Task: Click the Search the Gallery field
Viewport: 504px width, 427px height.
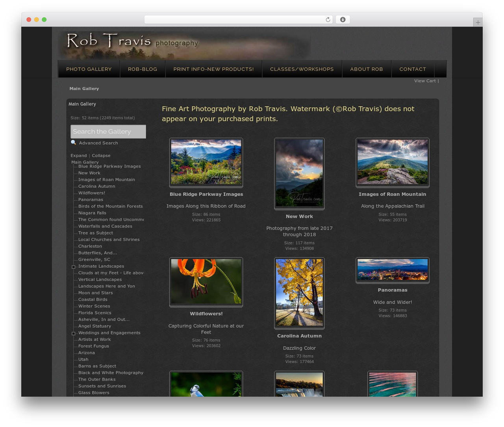Action: tap(108, 132)
